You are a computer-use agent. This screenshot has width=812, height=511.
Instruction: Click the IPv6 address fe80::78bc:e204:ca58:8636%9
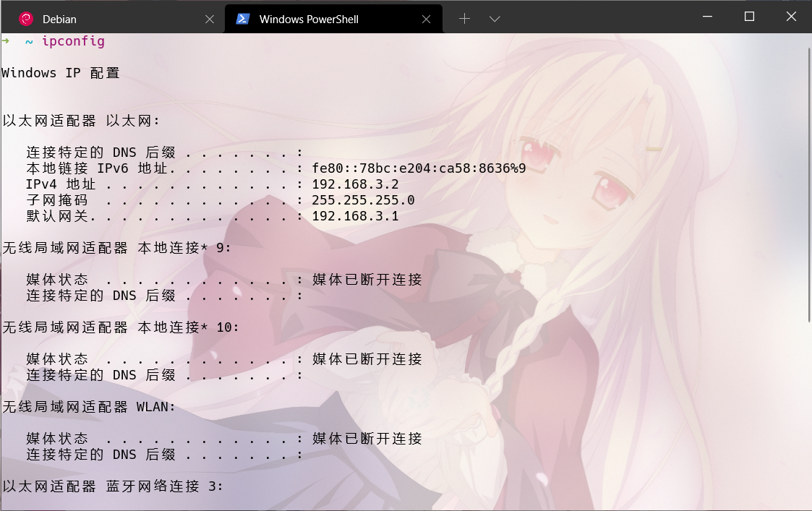point(419,168)
